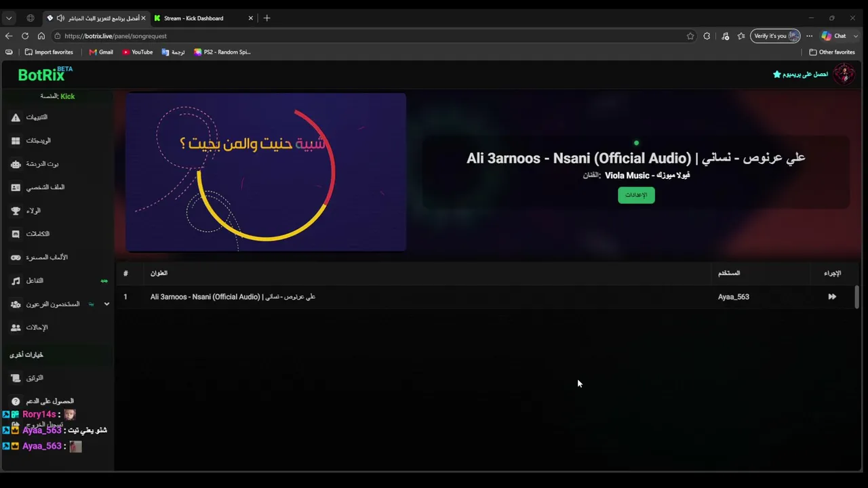This screenshot has height=488, width=868.
Task: Open the favorites list icon in the toolbar
Action: coord(741,36)
